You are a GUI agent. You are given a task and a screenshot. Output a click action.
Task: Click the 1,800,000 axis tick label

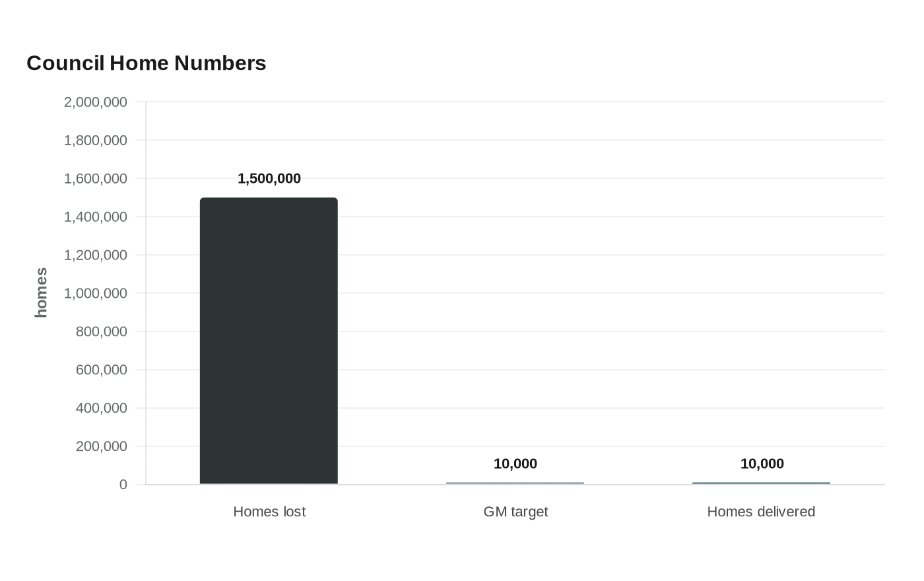pos(96,141)
